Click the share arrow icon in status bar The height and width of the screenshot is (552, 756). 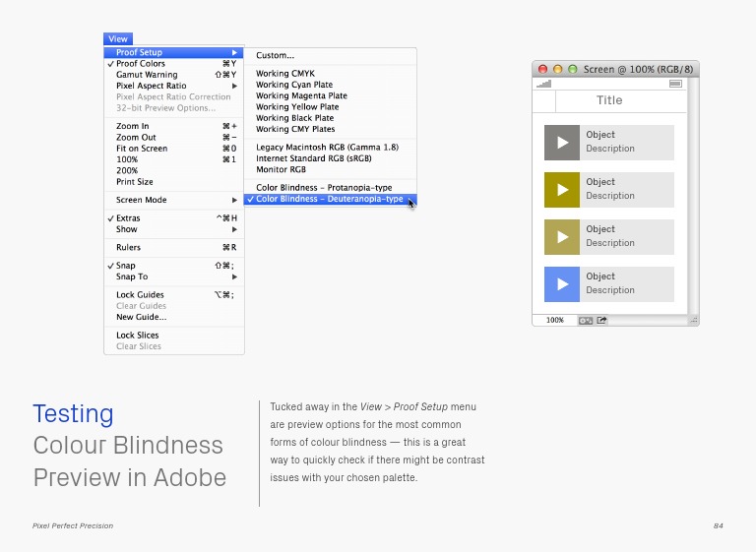pos(601,320)
